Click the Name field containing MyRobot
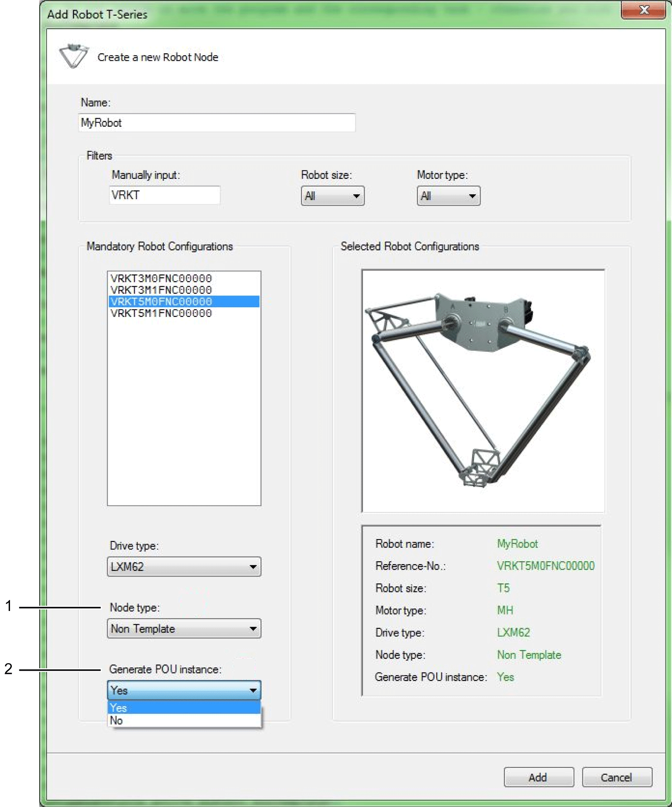This screenshot has width=672, height=807. point(216,123)
